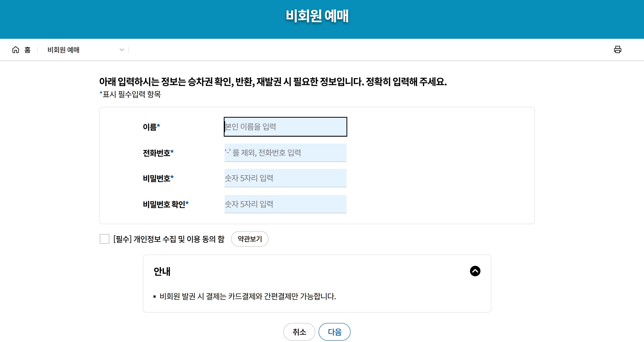Screen dimensions: 644x342
Task: Click the print icon at top right
Action: (x=618, y=50)
